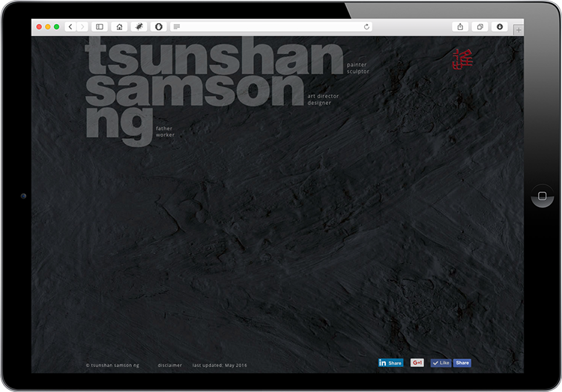This screenshot has height=392, width=562.
Task: Add a new tab with plus button
Action: 519,29
